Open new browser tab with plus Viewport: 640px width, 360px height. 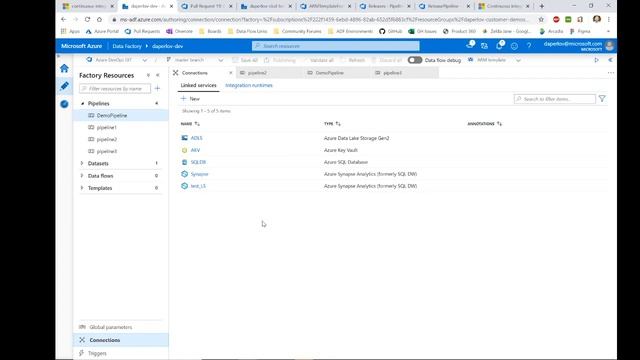(x=542, y=6)
